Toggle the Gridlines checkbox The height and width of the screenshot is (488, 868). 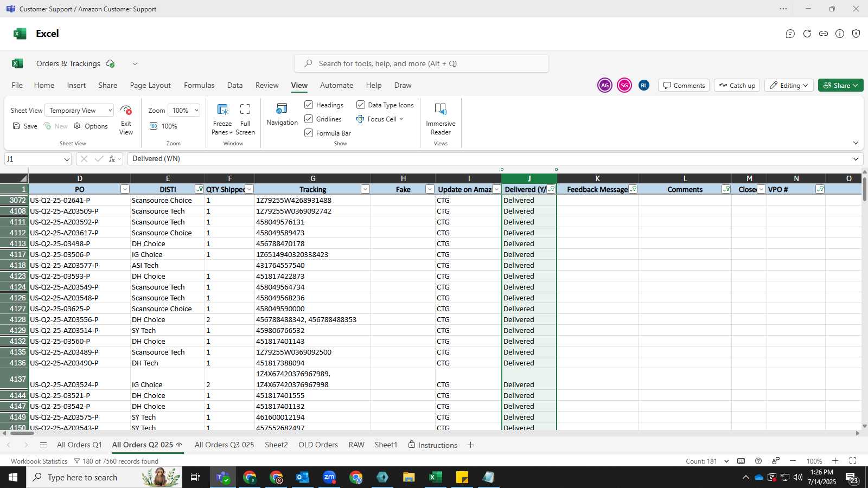(309, 119)
